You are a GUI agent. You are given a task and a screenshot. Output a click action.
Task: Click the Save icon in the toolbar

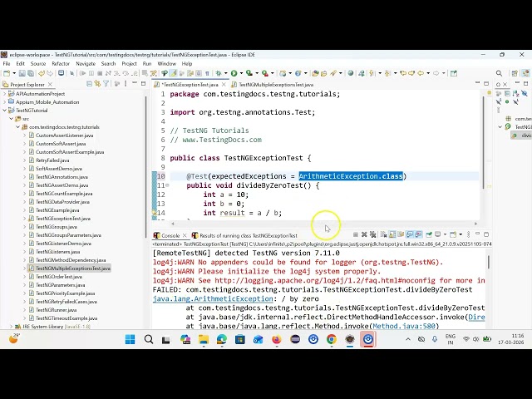click(22, 73)
